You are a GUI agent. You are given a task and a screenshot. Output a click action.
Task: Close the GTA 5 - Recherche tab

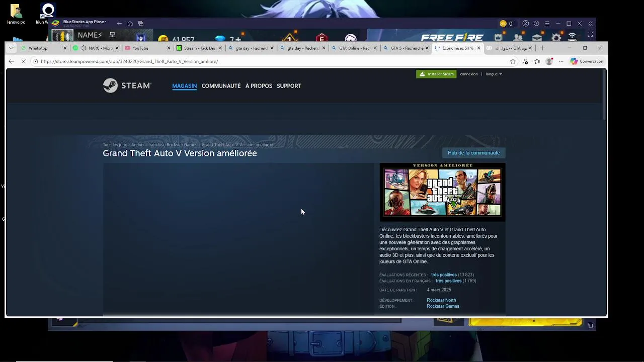[x=427, y=48]
